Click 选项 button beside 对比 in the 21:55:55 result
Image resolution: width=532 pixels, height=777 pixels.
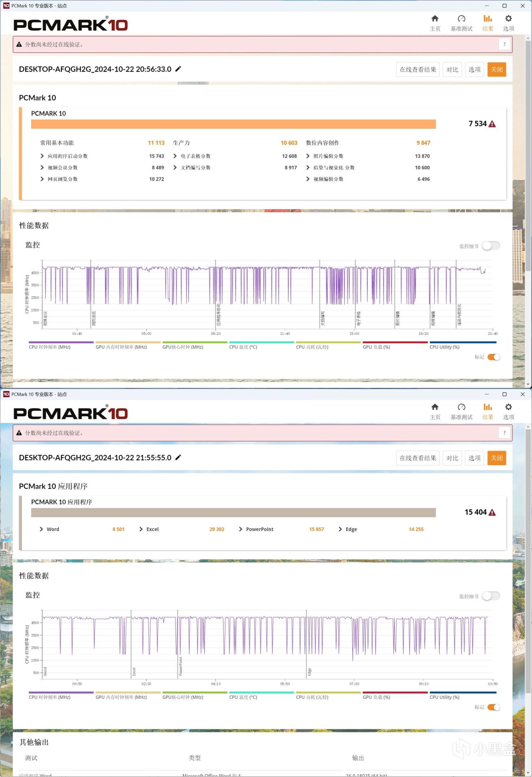point(474,458)
